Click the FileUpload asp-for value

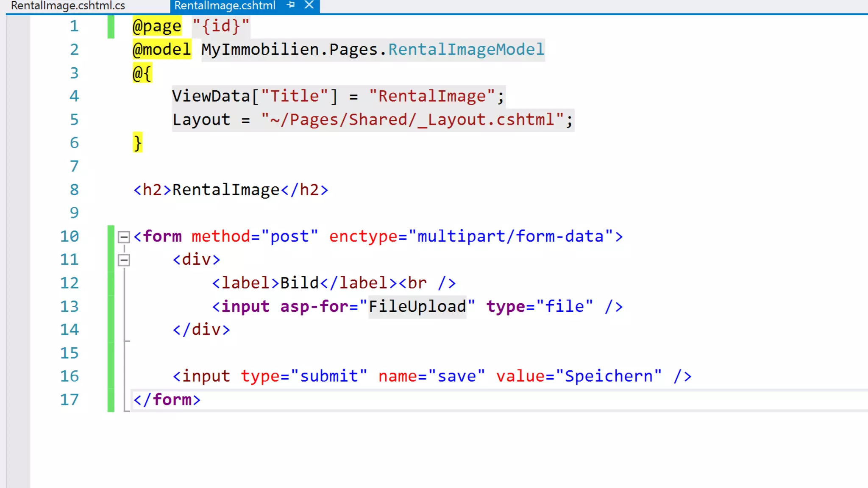417,306
